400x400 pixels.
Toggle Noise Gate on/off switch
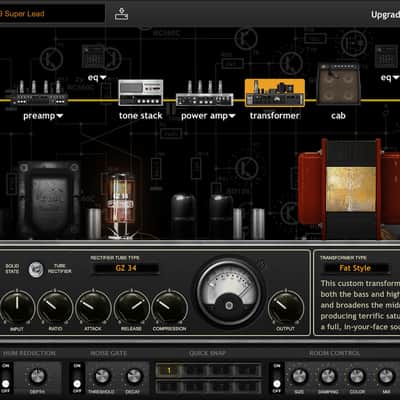(x=77, y=378)
